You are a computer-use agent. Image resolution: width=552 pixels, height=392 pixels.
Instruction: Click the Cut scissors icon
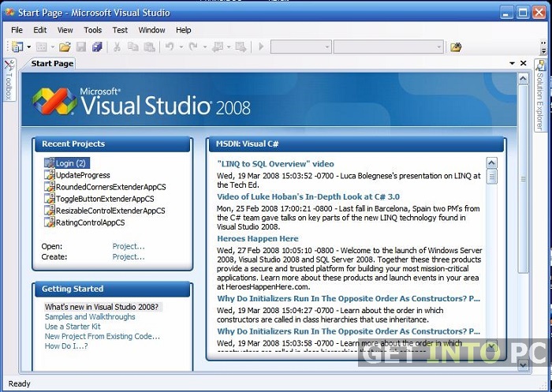(117, 47)
